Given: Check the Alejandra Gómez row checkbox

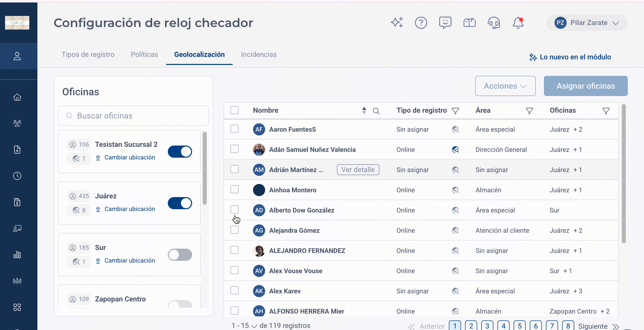Looking at the screenshot, I should (x=235, y=230).
